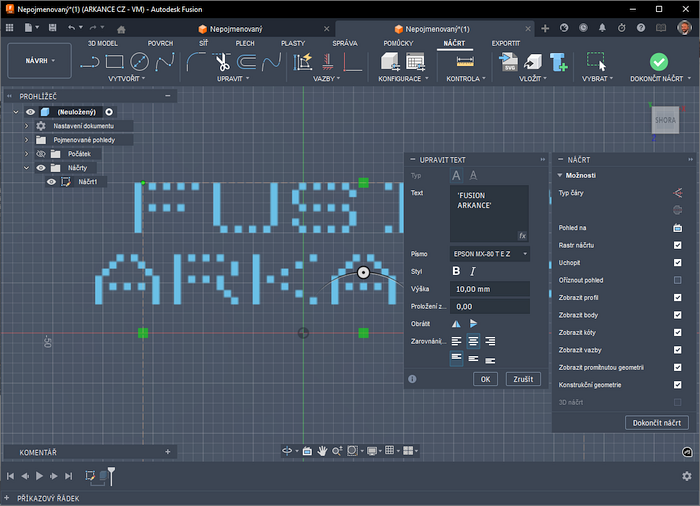The image size is (700, 506).
Task: Click the Výška height input field
Action: coord(489,289)
